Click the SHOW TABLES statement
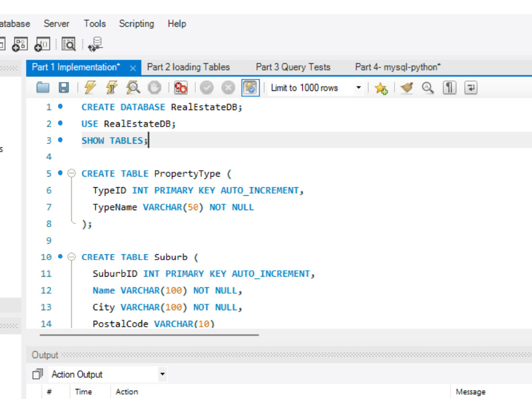 115,140
